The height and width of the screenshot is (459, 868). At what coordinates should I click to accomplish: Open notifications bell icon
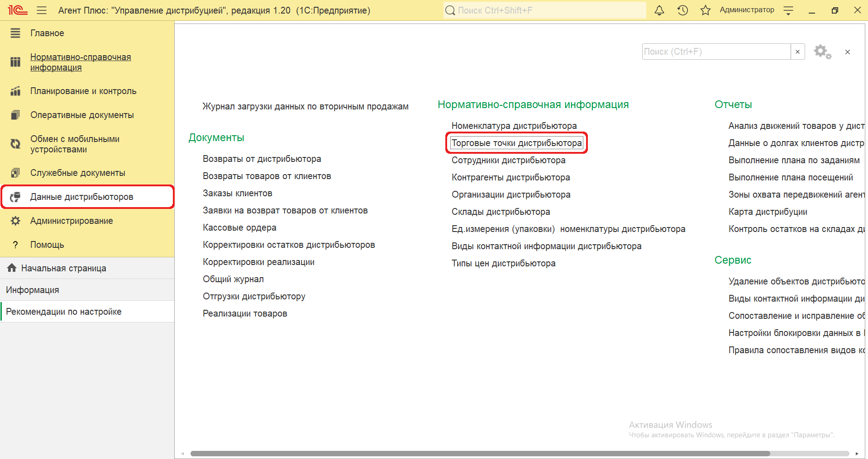tap(659, 10)
